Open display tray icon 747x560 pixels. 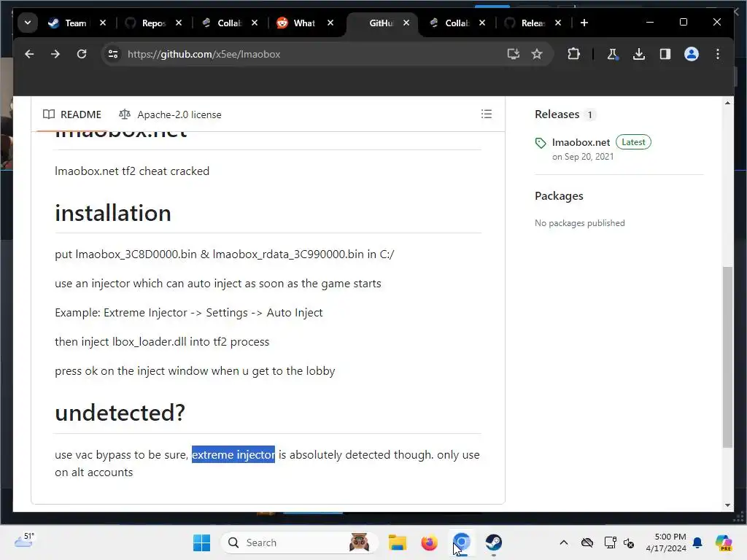pos(610,542)
